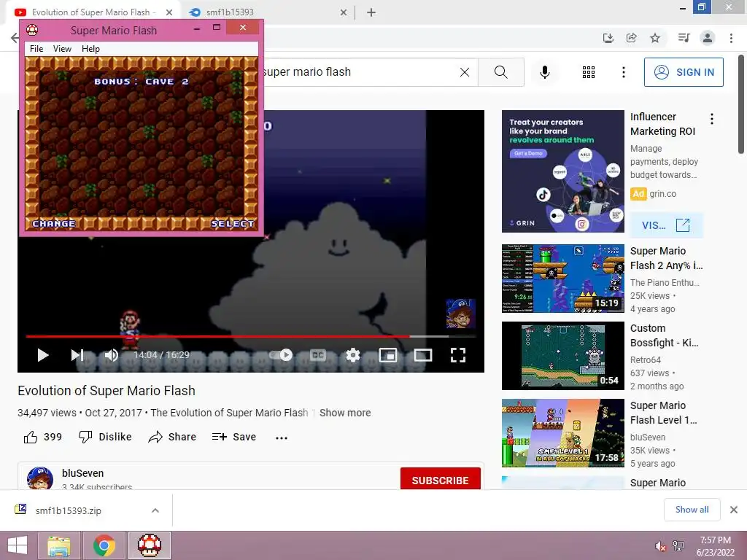Switch to theater mode
The height and width of the screenshot is (560, 747).
click(x=423, y=355)
